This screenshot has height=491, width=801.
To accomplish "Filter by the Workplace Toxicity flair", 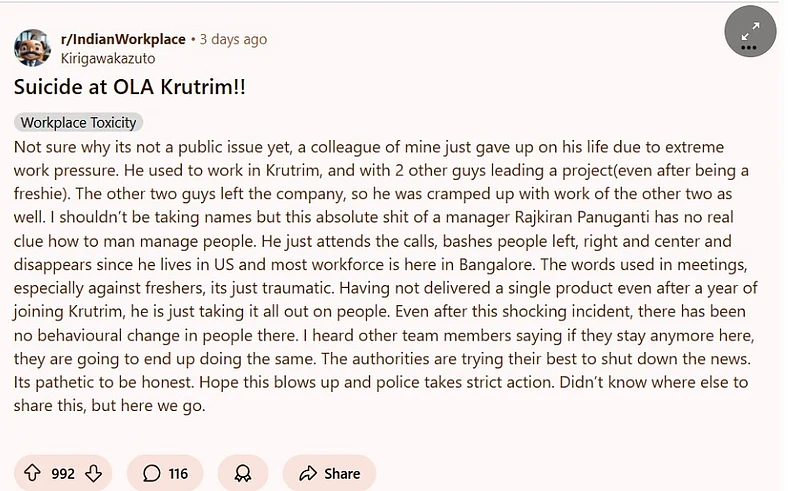I will [80, 122].
